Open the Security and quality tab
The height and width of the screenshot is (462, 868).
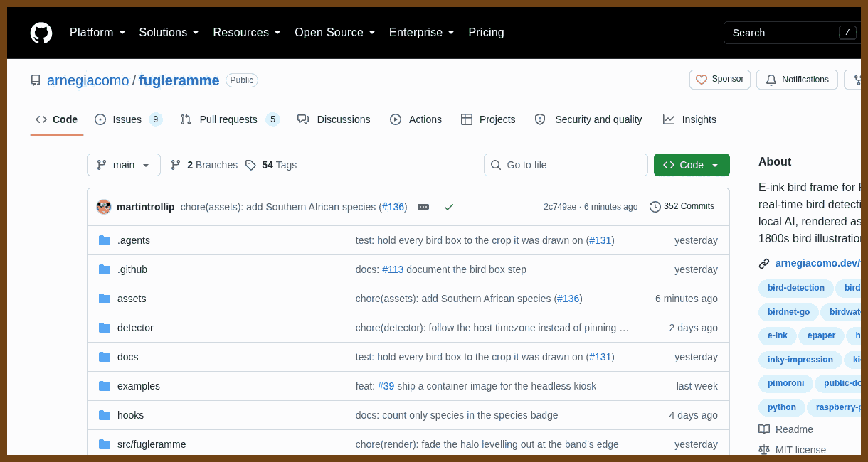click(588, 119)
